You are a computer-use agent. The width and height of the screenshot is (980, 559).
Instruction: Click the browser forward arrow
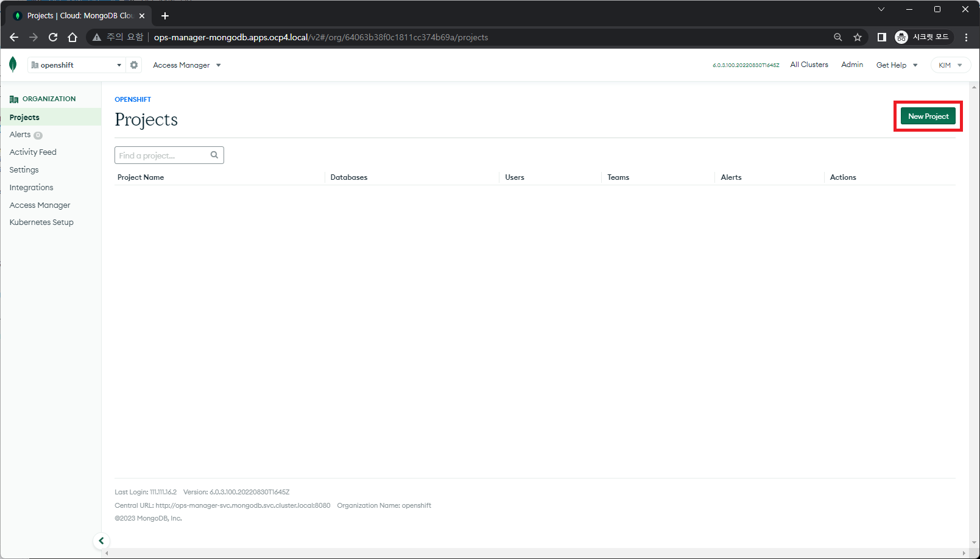[x=33, y=37]
